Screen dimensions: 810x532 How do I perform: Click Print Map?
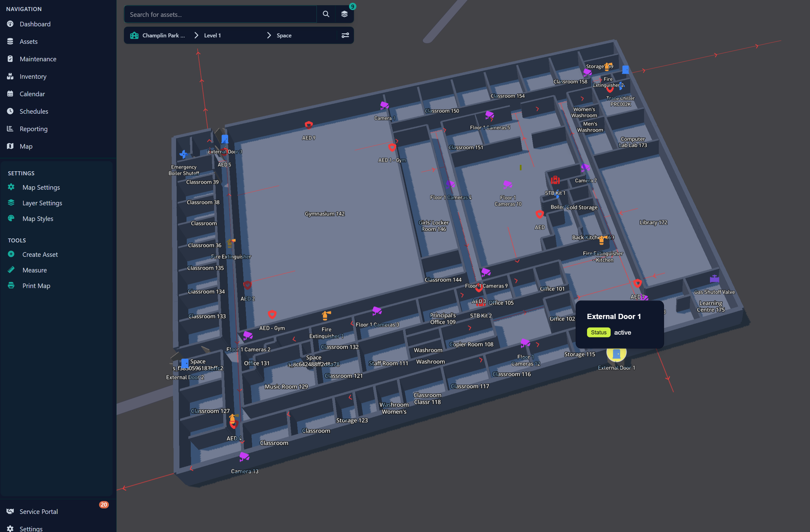tap(36, 286)
